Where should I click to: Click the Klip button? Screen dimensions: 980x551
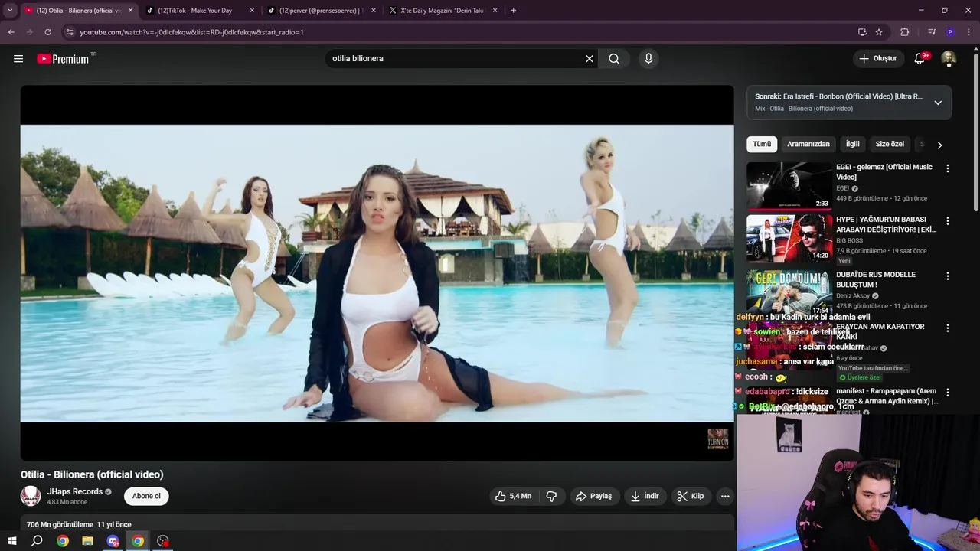(x=691, y=496)
